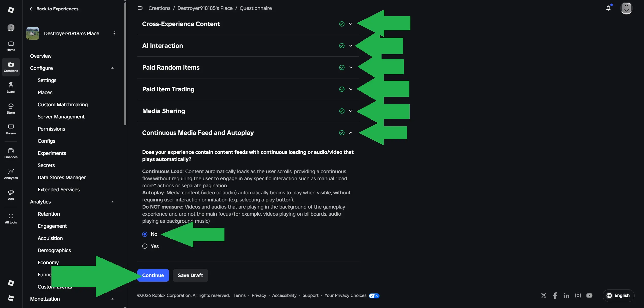Click the Destroyer918185's Place thumbnail image
644x308 pixels.
pos(33,33)
